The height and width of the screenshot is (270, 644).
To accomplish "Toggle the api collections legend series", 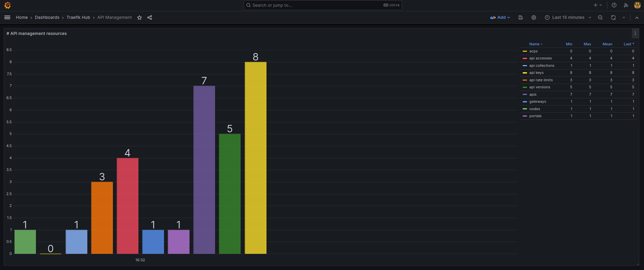I will [x=542, y=66].
